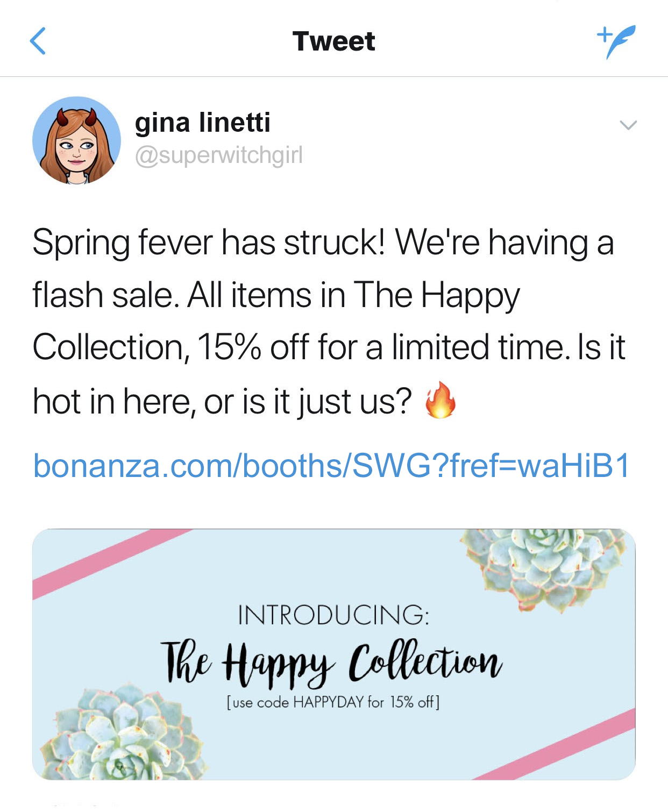The width and height of the screenshot is (668, 812).
Task: Go back using the left arrow
Action: [38, 41]
